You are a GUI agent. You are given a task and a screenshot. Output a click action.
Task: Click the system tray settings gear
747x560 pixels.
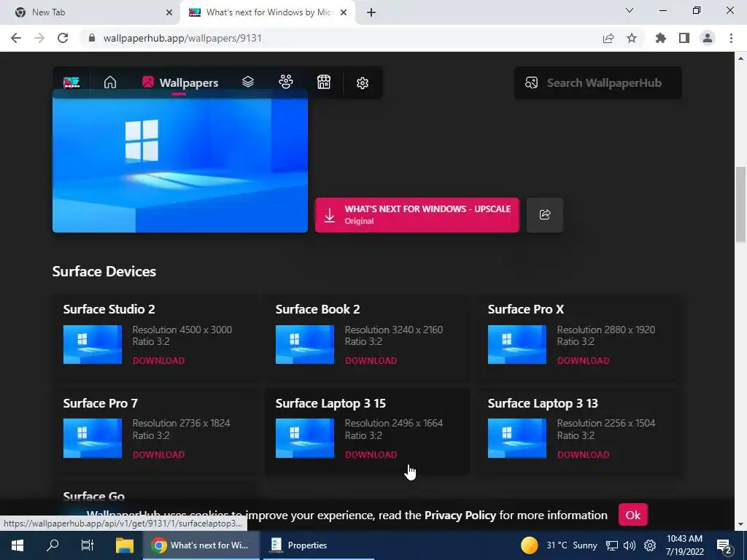click(x=650, y=545)
